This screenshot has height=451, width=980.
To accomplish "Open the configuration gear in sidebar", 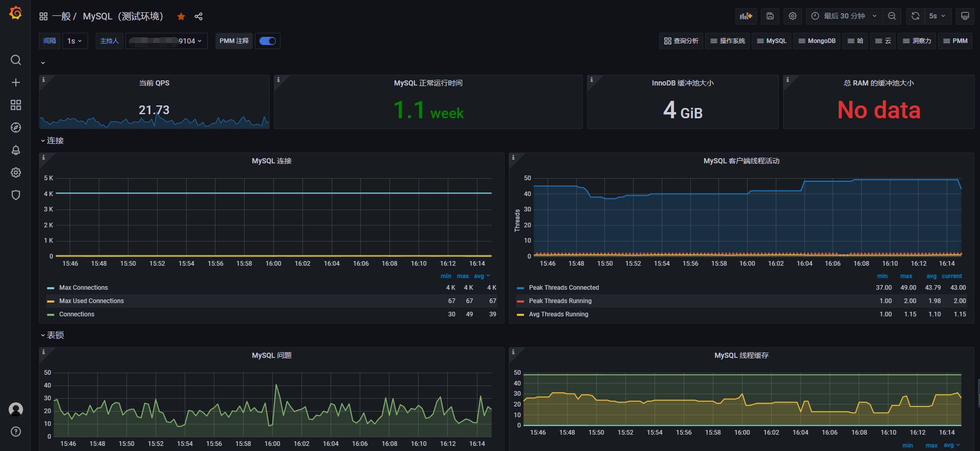I will pos(16,173).
